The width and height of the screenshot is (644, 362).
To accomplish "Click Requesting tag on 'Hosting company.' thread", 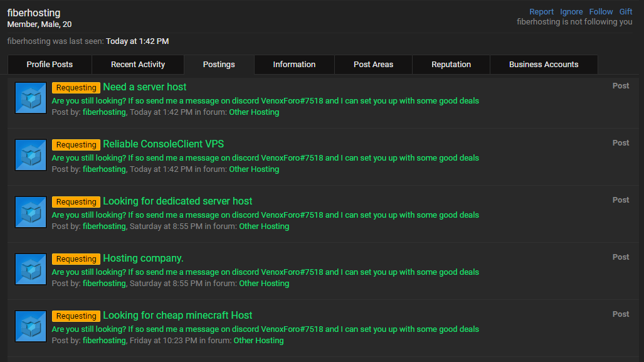I will pyautogui.click(x=76, y=259).
